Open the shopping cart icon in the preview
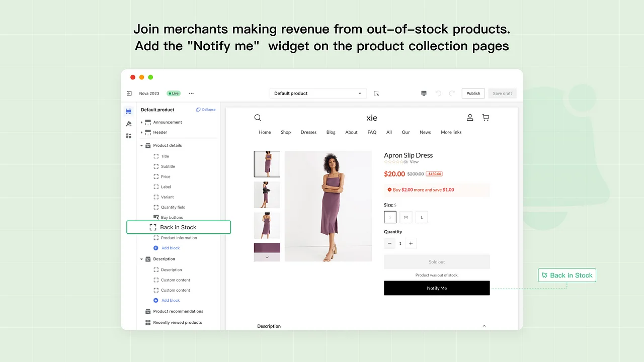Screen dimensions: 644x362 486,117
